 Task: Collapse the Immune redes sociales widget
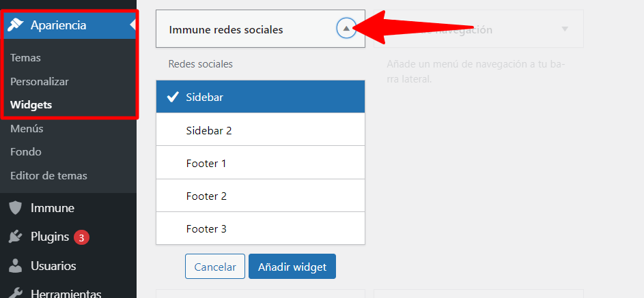346,29
